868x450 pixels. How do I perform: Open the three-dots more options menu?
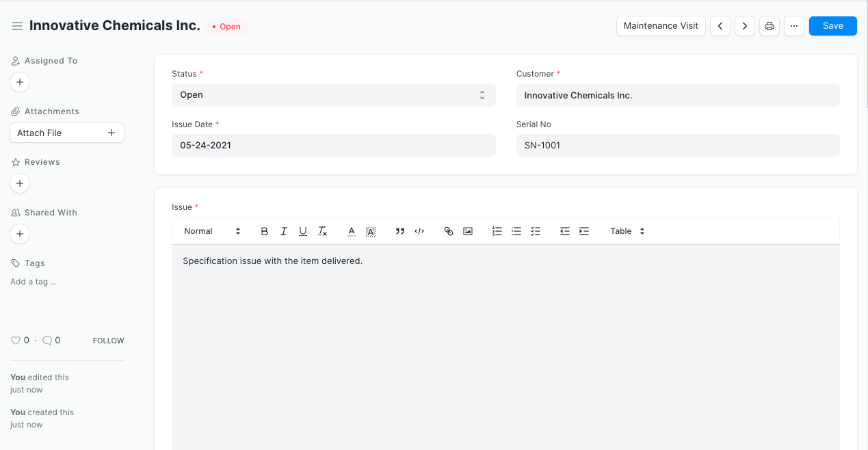coord(793,26)
